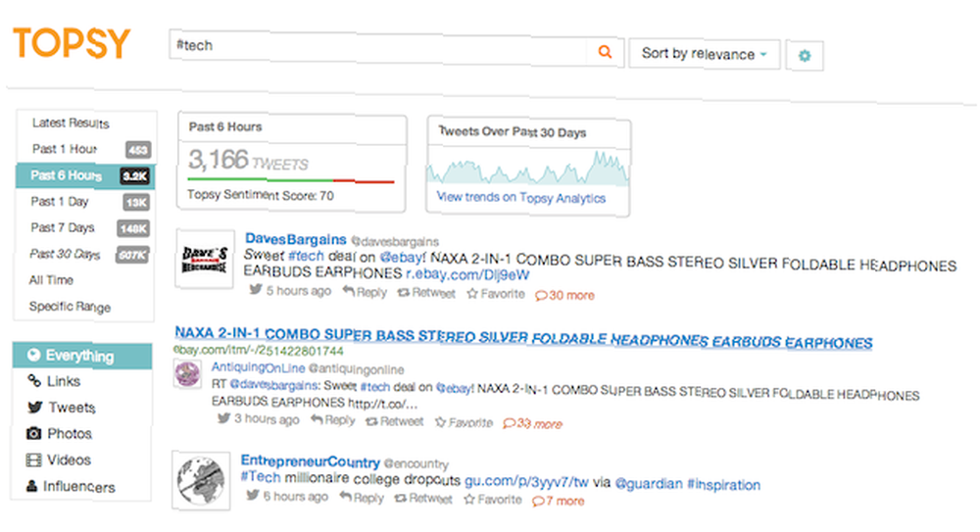Show Everything content type
980x532 pixels.
click(x=82, y=355)
